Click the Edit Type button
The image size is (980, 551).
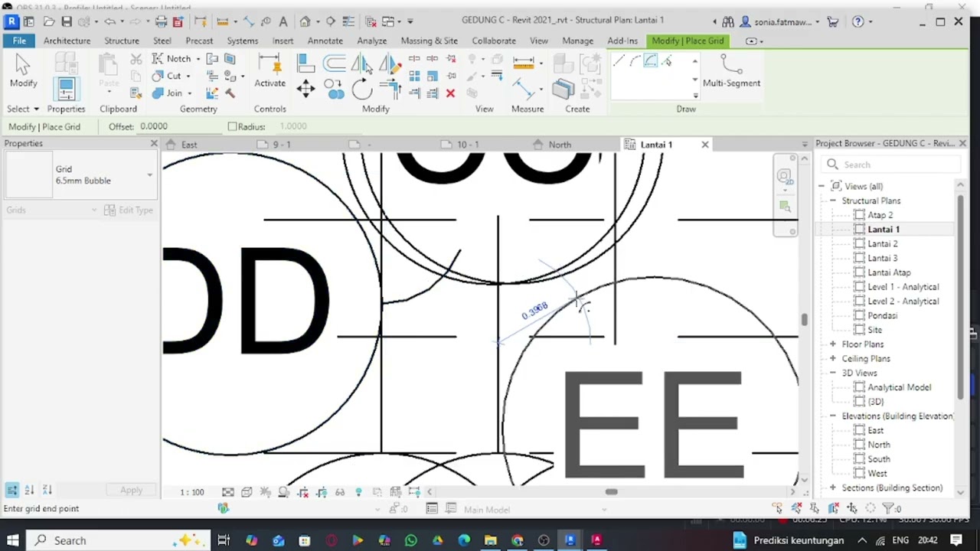(128, 210)
